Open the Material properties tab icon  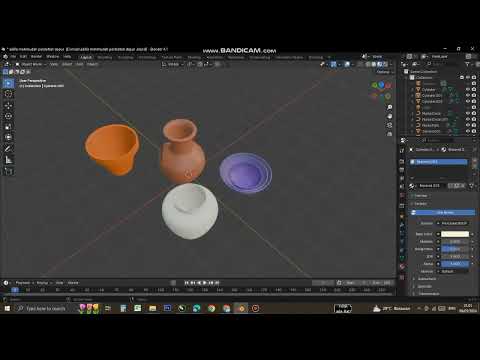coord(402,267)
